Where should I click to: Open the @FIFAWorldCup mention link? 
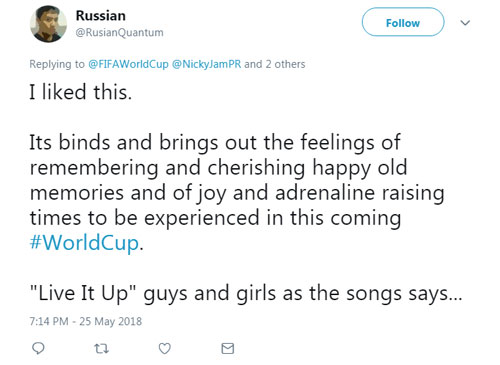pos(128,64)
